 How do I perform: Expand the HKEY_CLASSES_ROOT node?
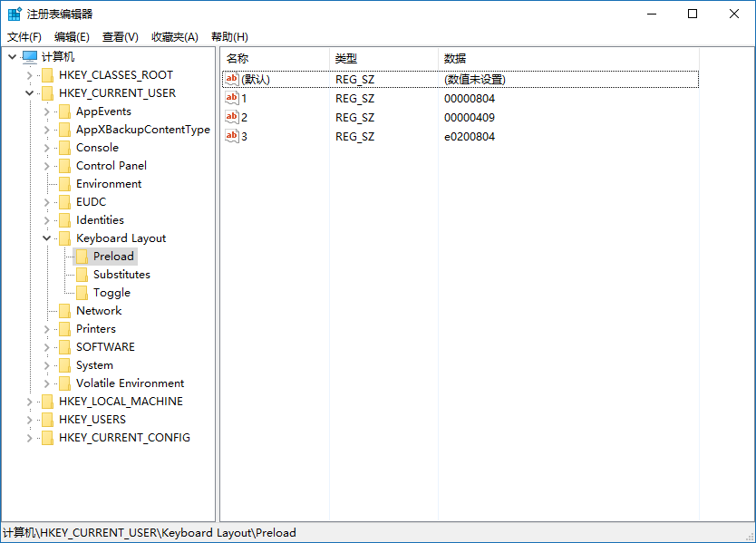click(x=29, y=75)
